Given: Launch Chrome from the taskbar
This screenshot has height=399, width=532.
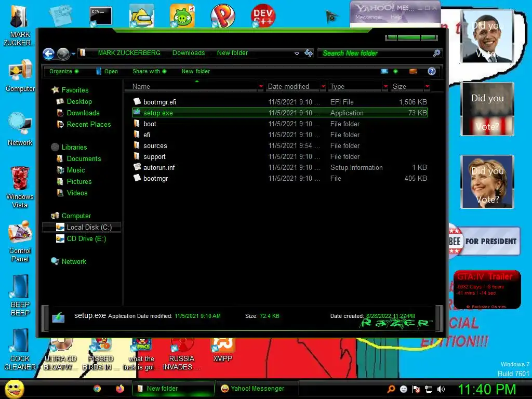Looking at the screenshot, I should pos(97,389).
